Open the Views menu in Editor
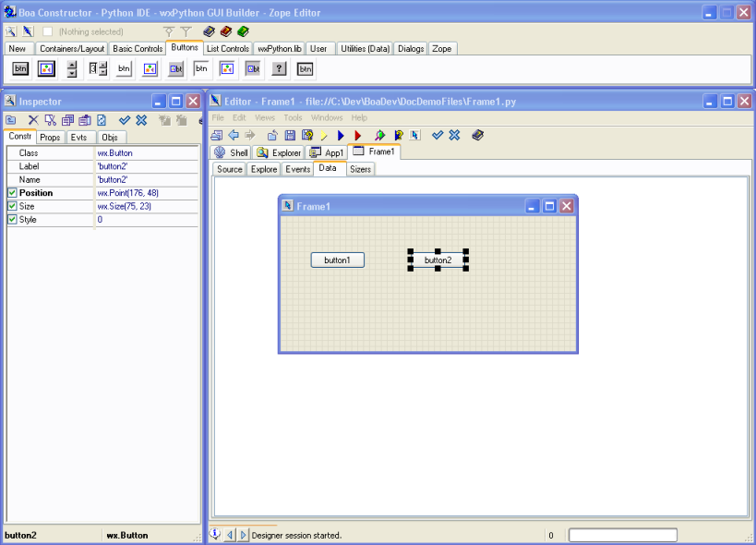This screenshot has height=545, width=756. (264, 118)
